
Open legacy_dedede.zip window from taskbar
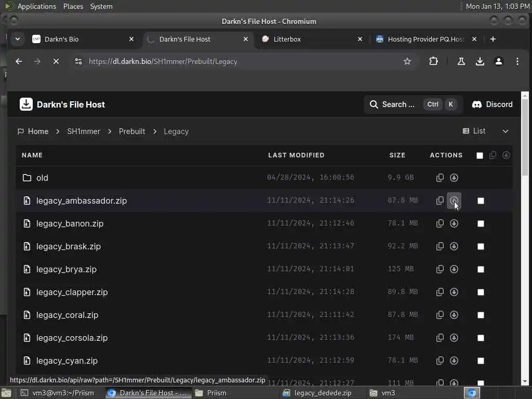318,393
